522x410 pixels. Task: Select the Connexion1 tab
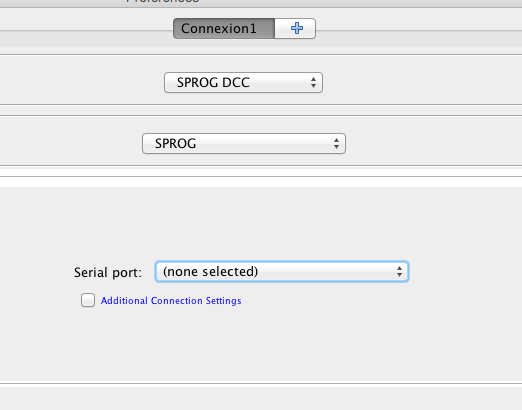[x=224, y=29]
